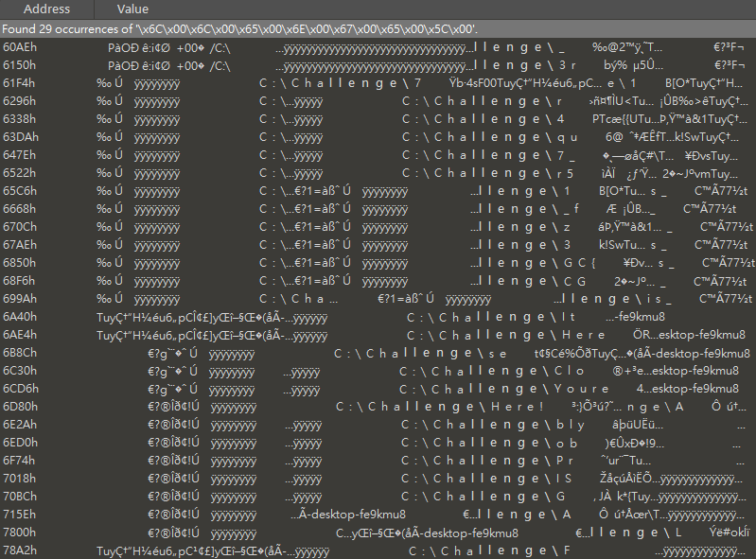This screenshot has width=756, height=559.
Task: Select the result row at address 6668h
Action: [378, 209]
